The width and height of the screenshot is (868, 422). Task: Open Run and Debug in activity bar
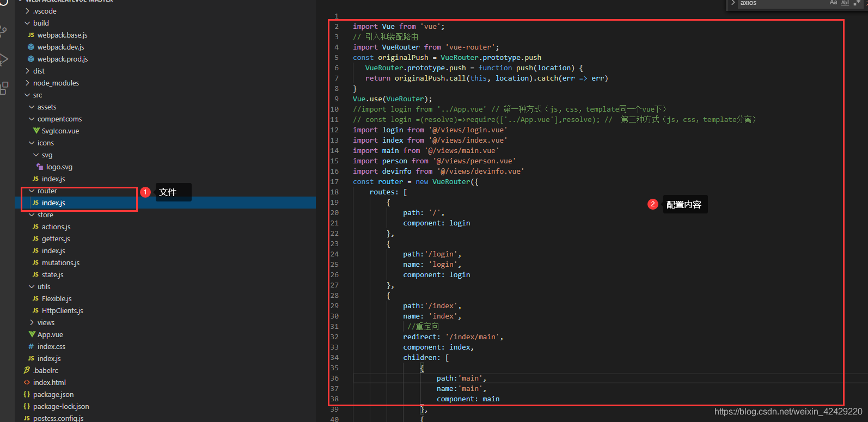pyautogui.click(x=4, y=59)
